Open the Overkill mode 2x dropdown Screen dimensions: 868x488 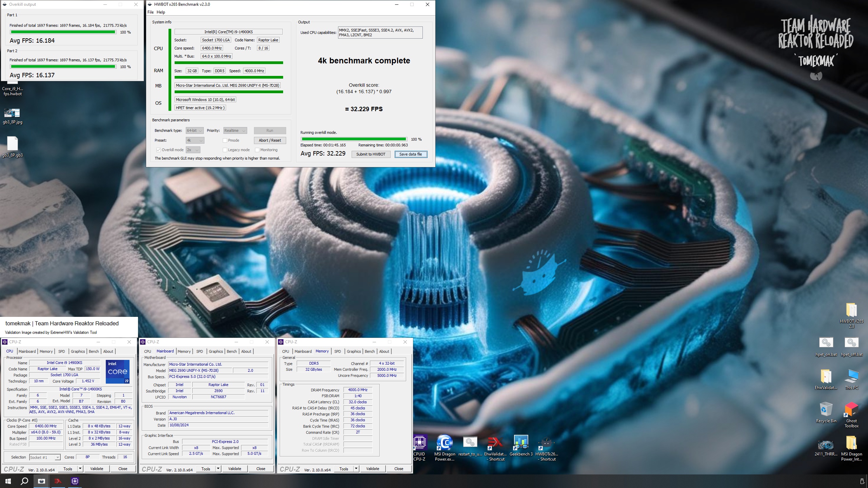click(x=193, y=150)
